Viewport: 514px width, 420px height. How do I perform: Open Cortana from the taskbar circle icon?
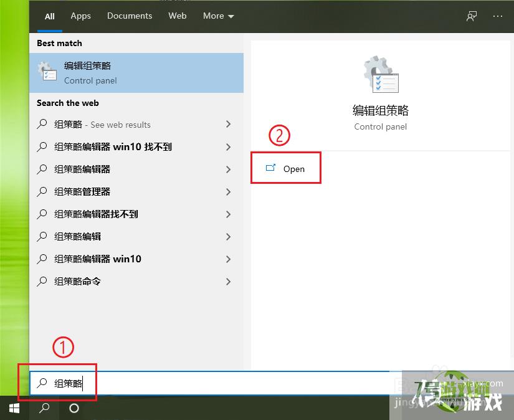pos(74,408)
